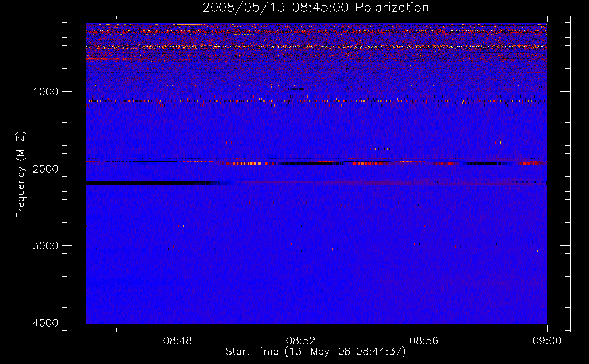Click the 2000 frequency tick label
The height and width of the screenshot is (364, 589).
[x=46, y=169]
